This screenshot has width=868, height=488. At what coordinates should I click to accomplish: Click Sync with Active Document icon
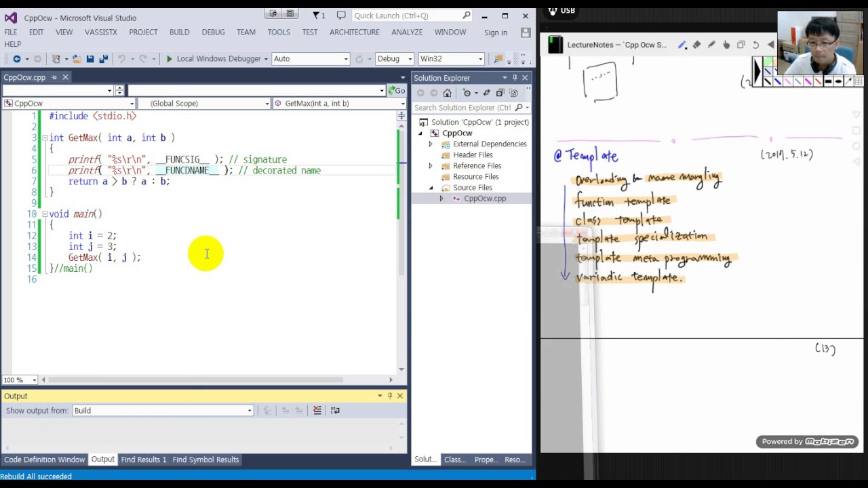[x=486, y=93]
